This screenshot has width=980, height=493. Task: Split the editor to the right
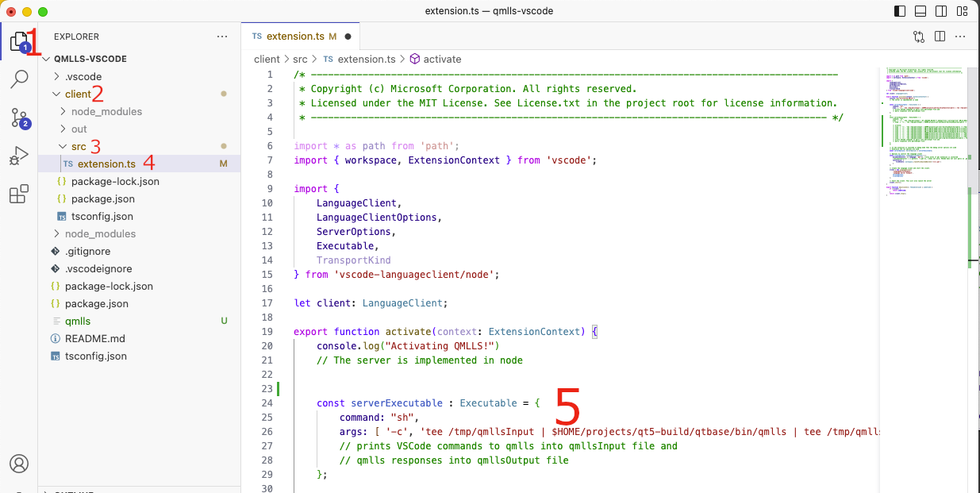(x=940, y=37)
